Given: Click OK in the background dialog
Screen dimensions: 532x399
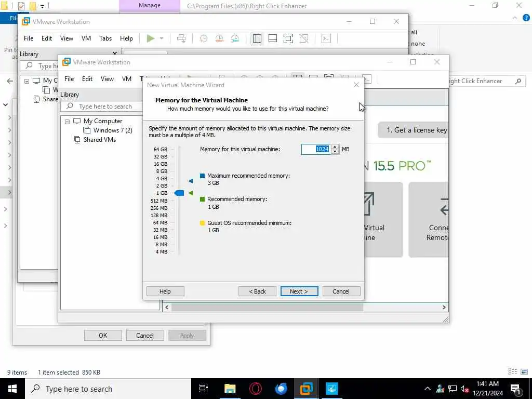Looking at the screenshot, I should point(103,335).
